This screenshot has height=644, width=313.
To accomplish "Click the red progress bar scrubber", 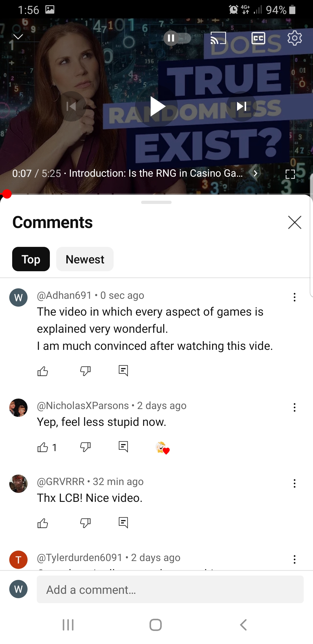I will coord(6,194).
